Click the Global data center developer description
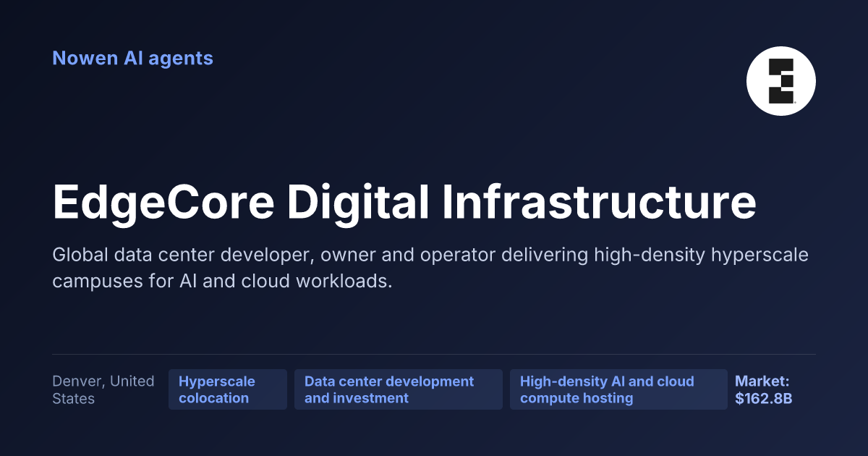 pyautogui.click(x=430, y=268)
